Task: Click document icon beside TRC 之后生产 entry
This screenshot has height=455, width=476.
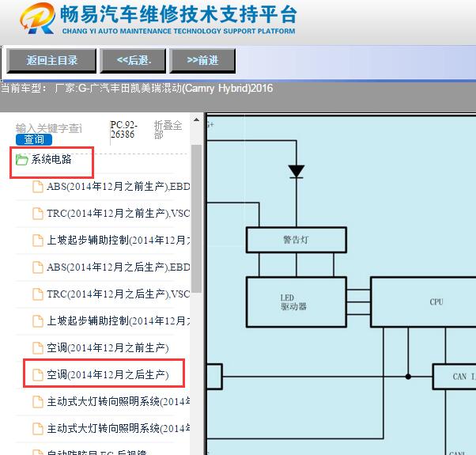Action: click(38, 294)
